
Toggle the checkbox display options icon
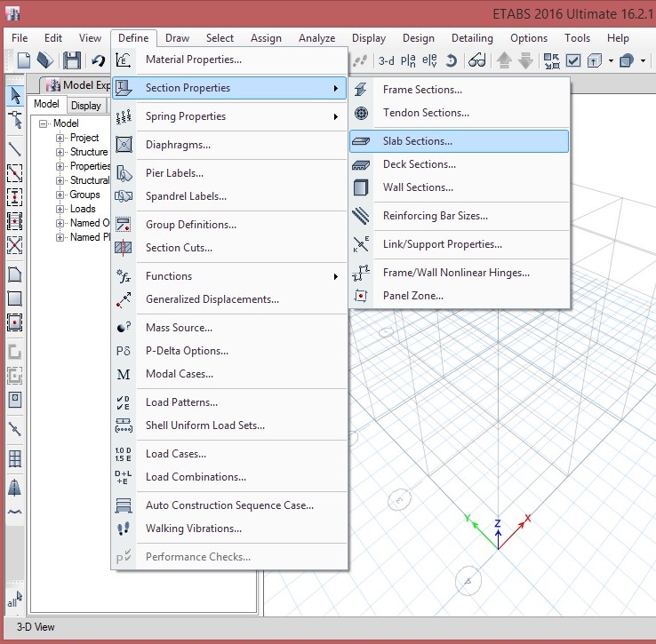click(x=573, y=60)
